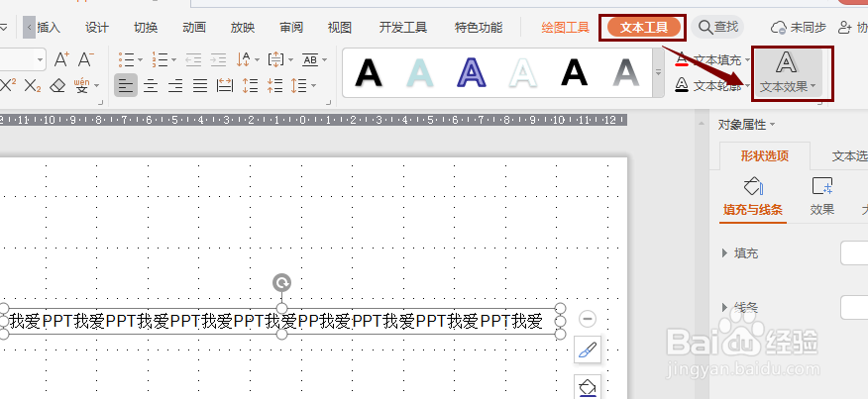Image resolution: width=868 pixels, height=399 pixels.
Task: Open 效果 effects section in panel
Action: [x=822, y=198]
